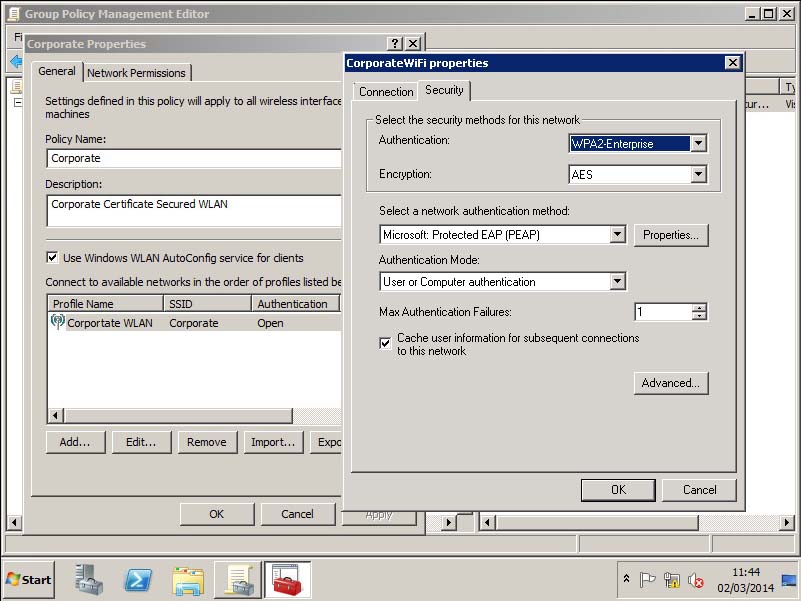Click the Authentication column header in profile list
Image resolution: width=801 pixels, height=601 pixels.
(295, 304)
